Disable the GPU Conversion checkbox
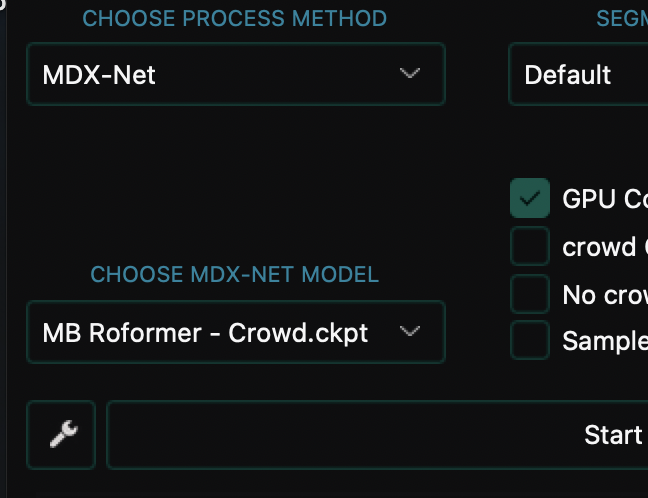The height and width of the screenshot is (498, 648). click(530, 199)
